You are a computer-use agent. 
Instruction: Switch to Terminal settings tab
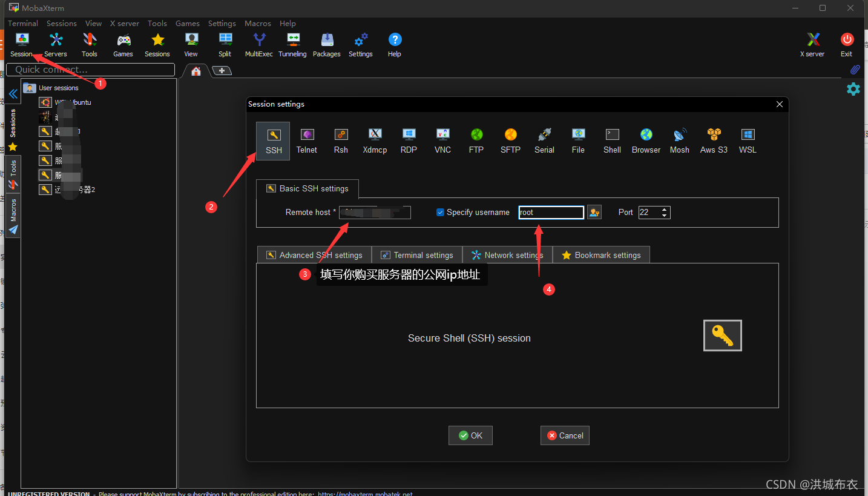click(417, 255)
